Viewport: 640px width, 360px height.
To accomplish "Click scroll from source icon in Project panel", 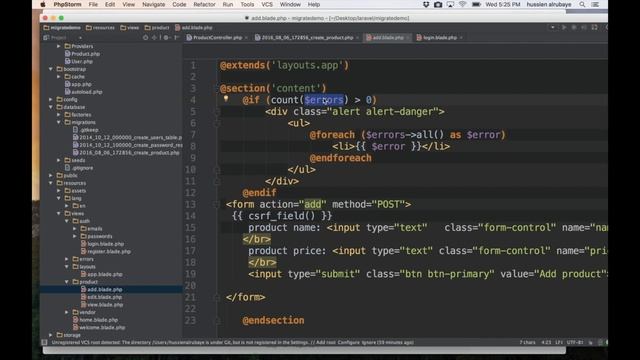I will point(145,38).
